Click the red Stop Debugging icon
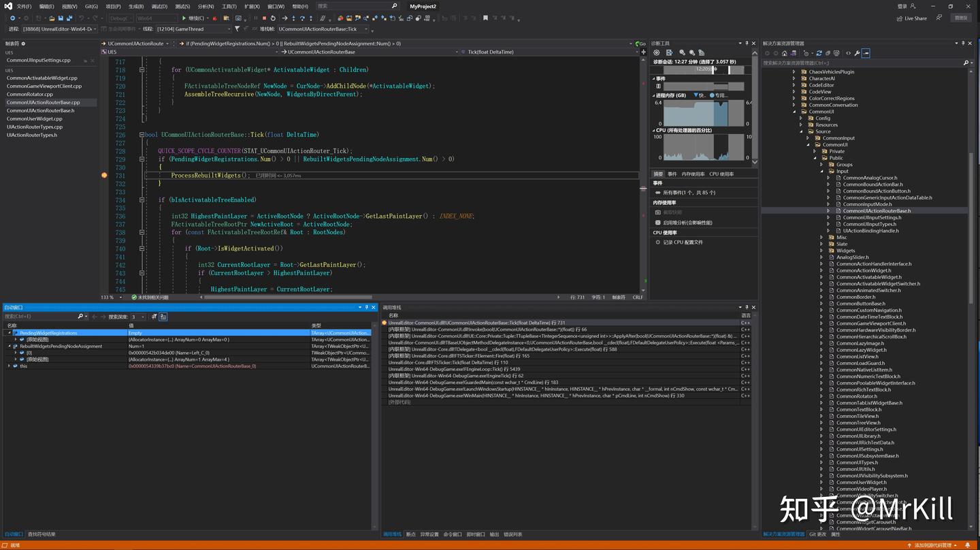The width and height of the screenshot is (980, 550). click(x=264, y=18)
